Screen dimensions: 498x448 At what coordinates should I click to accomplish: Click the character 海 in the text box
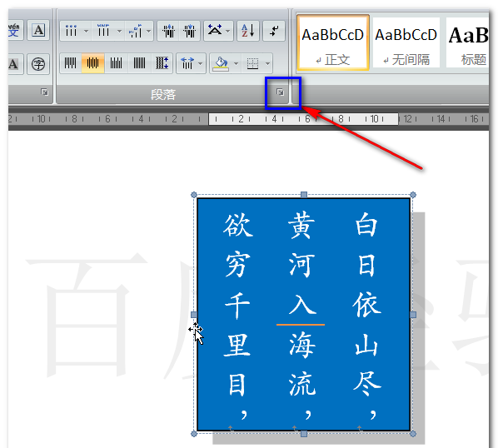(x=302, y=345)
